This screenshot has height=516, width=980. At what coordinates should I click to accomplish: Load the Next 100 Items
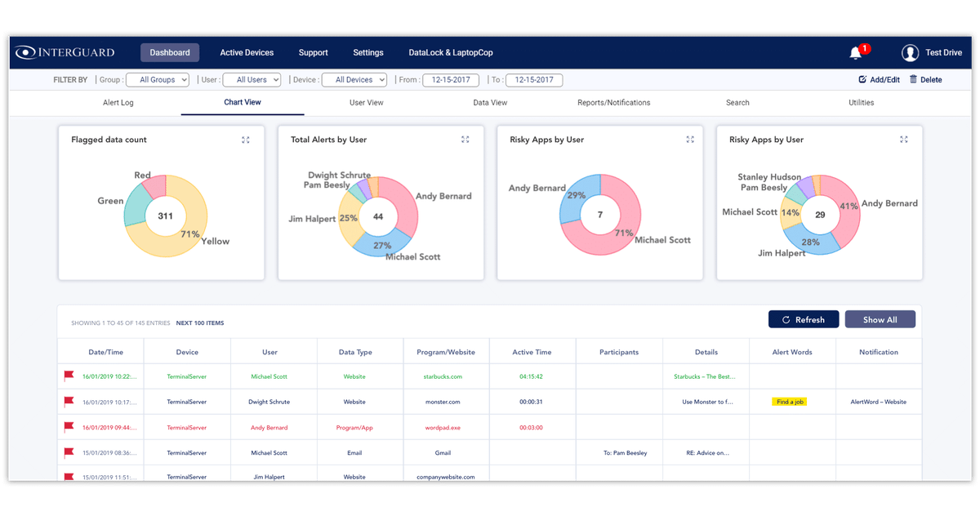point(200,323)
